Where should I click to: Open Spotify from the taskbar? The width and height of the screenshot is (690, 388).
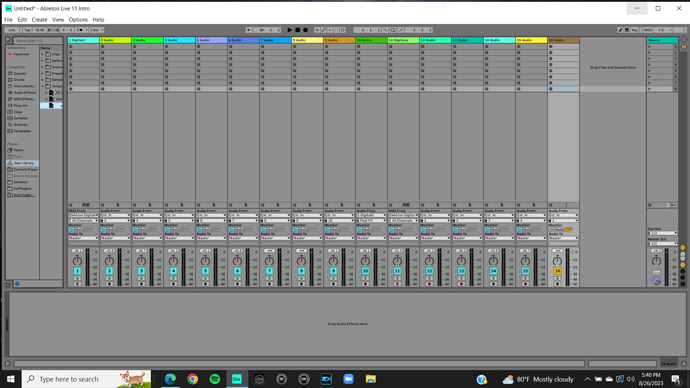tap(215, 379)
